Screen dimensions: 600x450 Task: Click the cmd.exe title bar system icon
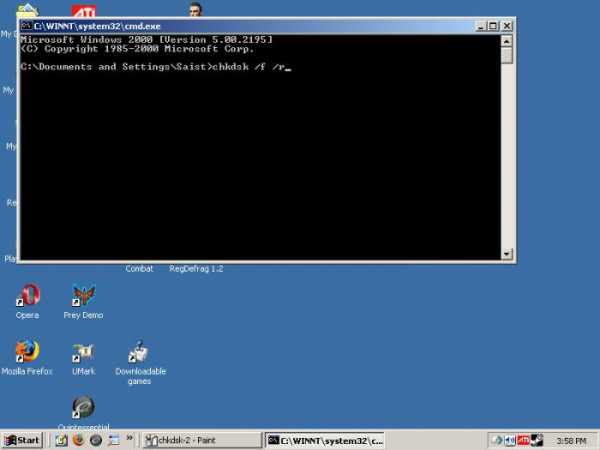click(26, 26)
